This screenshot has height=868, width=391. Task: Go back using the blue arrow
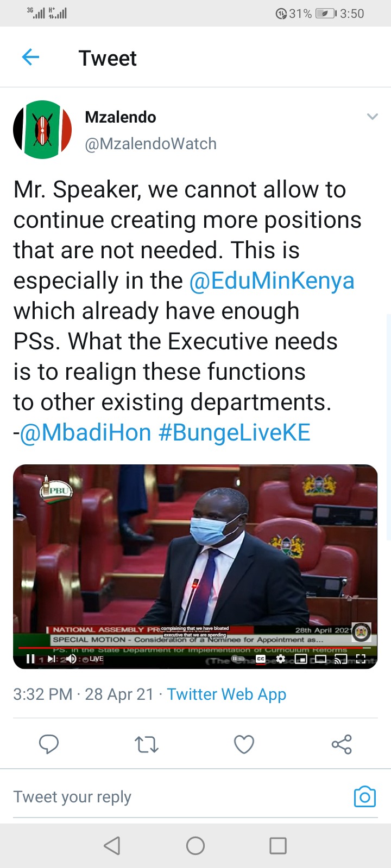coord(30,57)
